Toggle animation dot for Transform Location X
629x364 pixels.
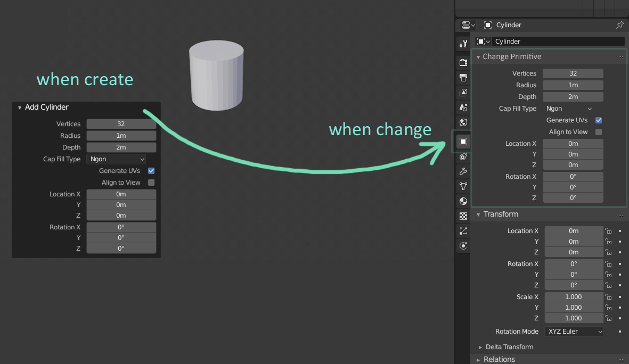pyautogui.click(x=620, y=231)
